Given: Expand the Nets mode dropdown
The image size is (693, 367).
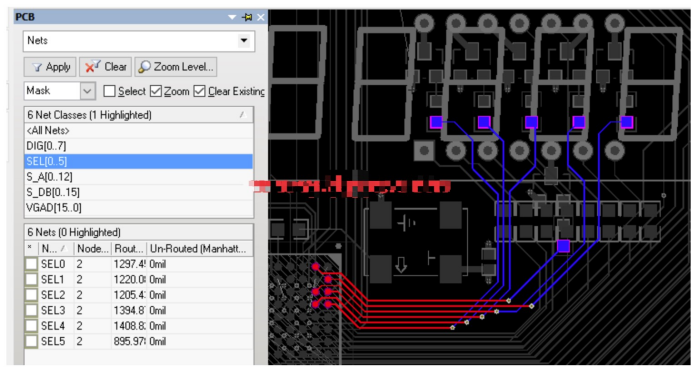Looking at the screenshot, I should tap(244, 41).
